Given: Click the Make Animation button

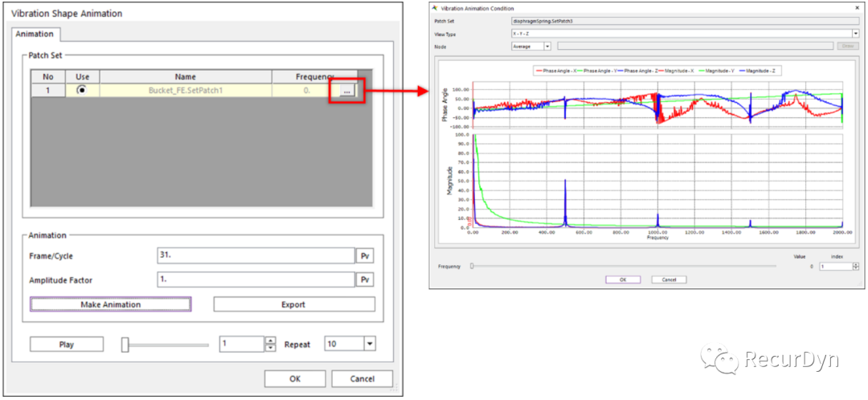Looking at the screenshot, I should coord(110,304).
